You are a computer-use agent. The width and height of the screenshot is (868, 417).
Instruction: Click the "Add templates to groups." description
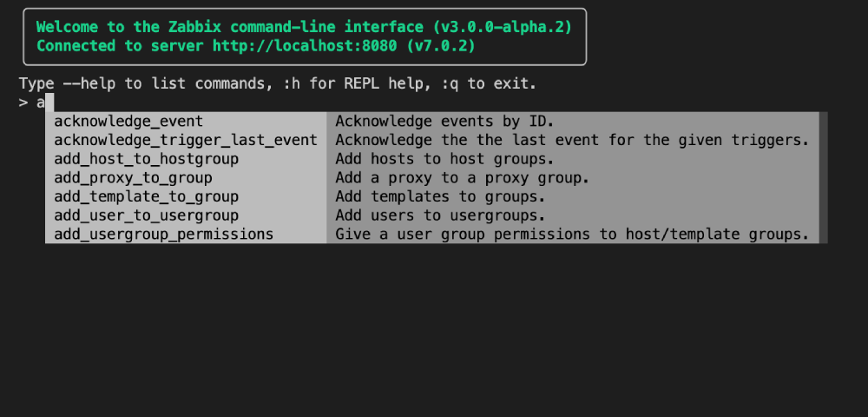click(440, 197)
